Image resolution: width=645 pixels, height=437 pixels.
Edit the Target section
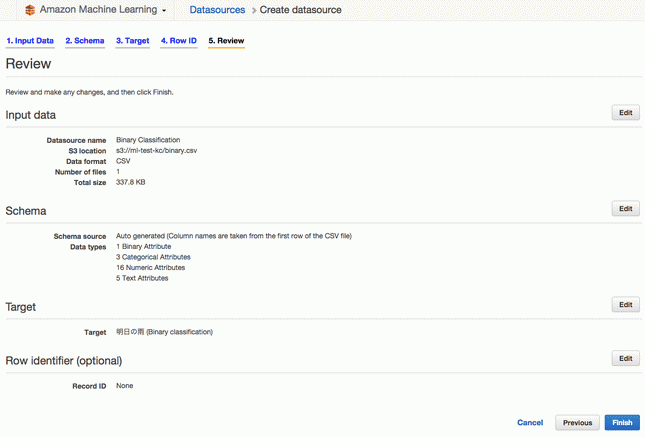(x=625, y=305)
